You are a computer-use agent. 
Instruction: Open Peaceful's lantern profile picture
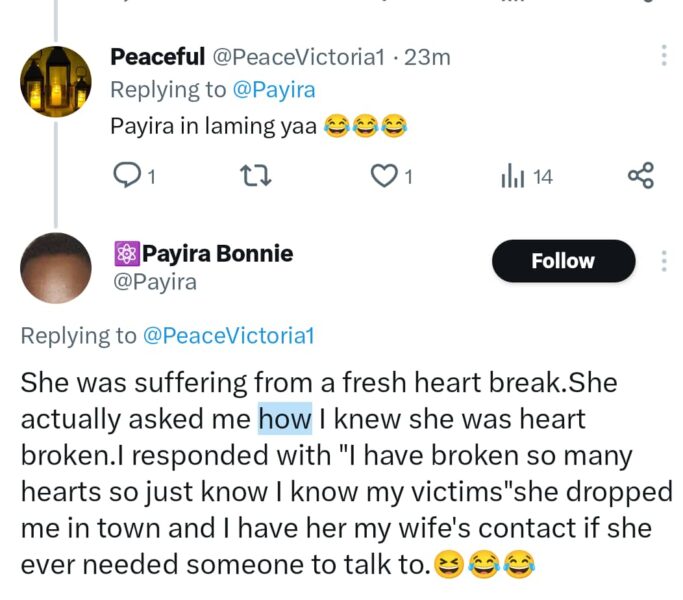[x=56, y=81]
